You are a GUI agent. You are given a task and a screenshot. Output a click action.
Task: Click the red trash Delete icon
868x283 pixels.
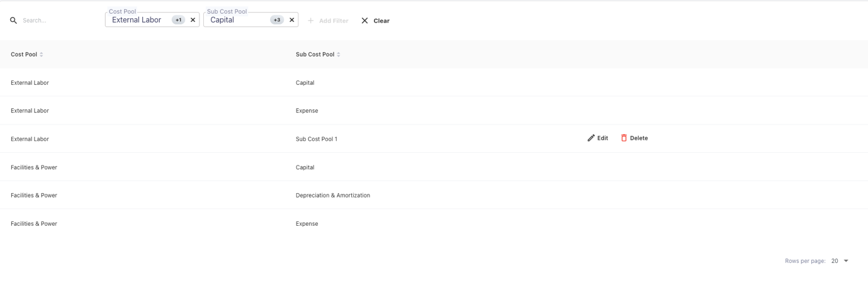click(x=624, y=138)
